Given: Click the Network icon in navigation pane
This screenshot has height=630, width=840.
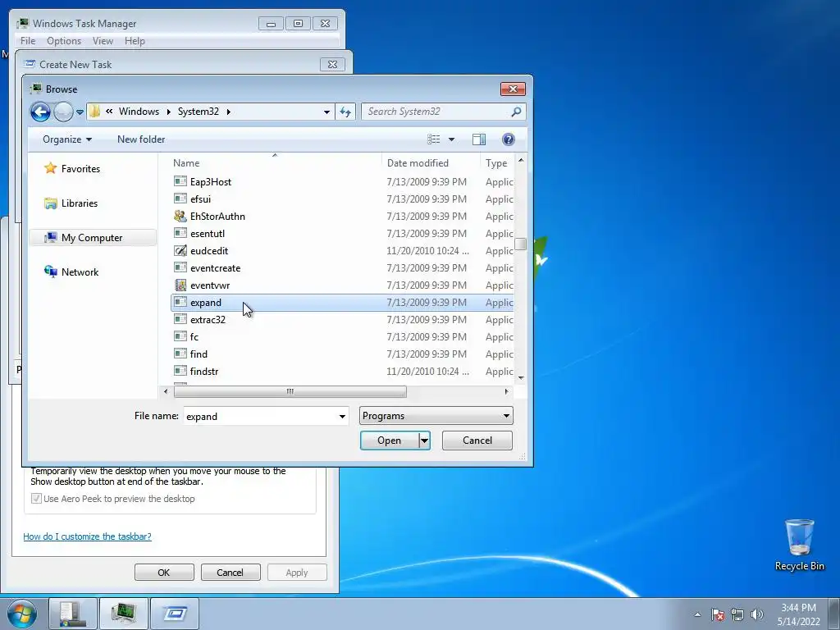Looking at the screenshot, I should click(x=51, y=272).
